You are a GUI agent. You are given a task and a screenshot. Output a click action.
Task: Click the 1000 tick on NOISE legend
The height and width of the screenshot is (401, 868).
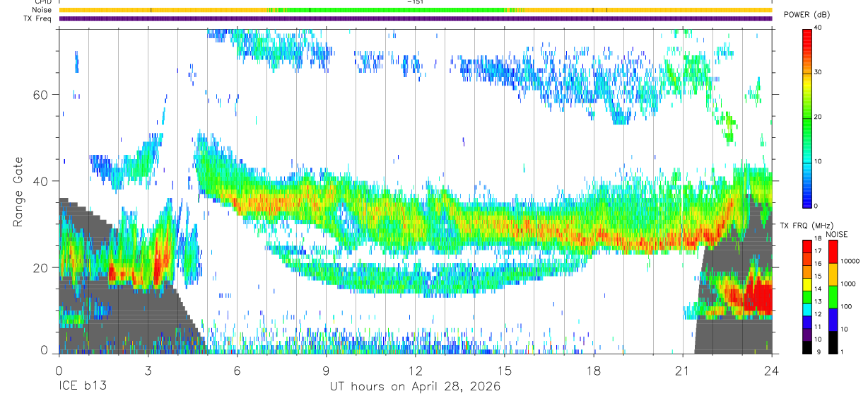pyautogui.click(x=848, y=284)
